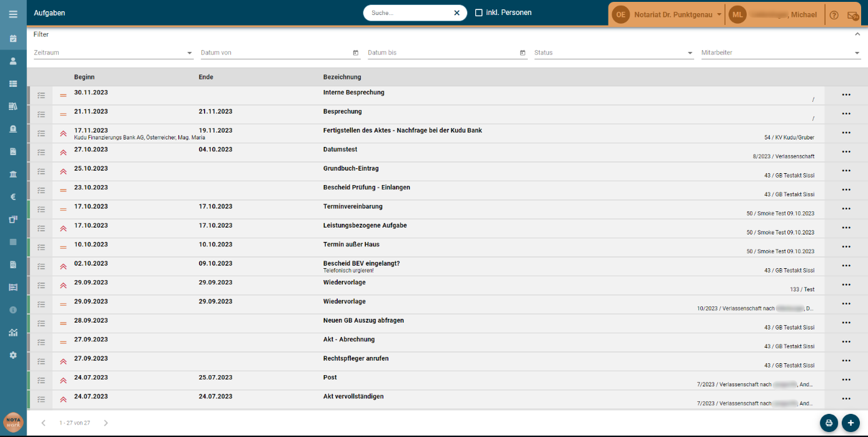868x437 pixels.
Task: Click the Datum von date field
Action: [280, 53]
